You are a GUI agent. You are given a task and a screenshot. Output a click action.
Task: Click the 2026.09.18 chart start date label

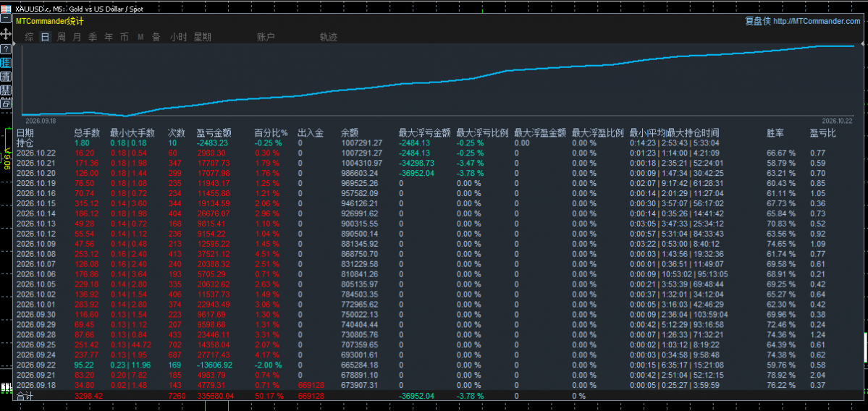[x=41, y=120]
